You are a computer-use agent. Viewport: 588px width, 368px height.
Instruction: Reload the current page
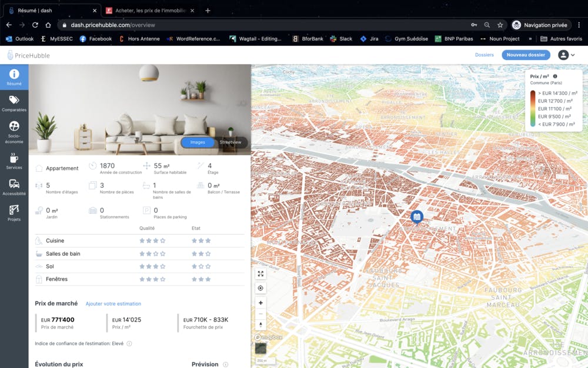pyautogui.click(x=35, y=25)
